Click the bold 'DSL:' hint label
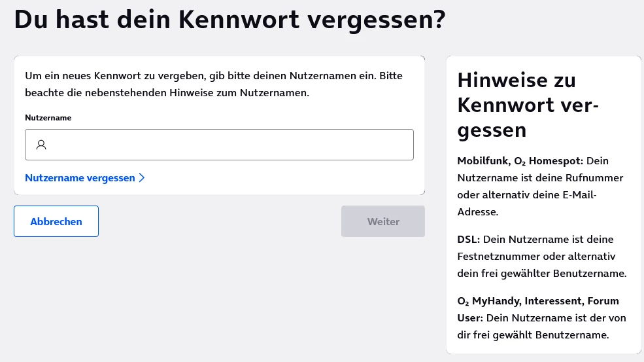The image size is (644, 362). [469, 240]
